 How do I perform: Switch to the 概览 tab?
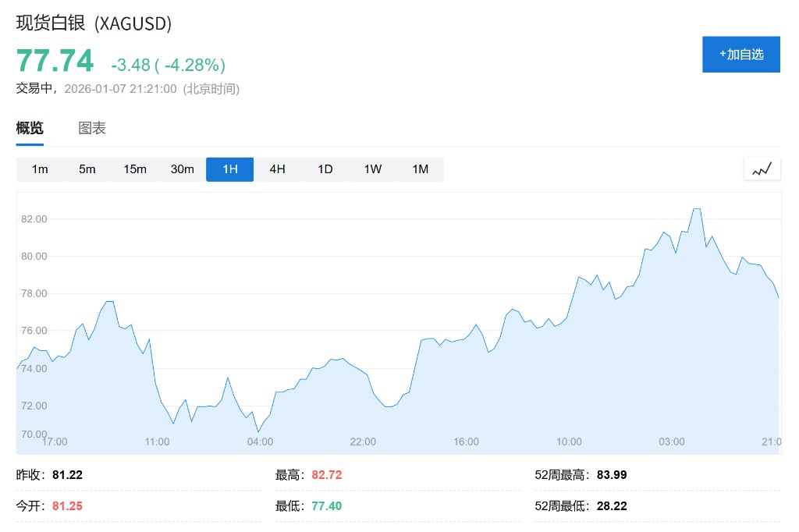click(x=30, y=129)
